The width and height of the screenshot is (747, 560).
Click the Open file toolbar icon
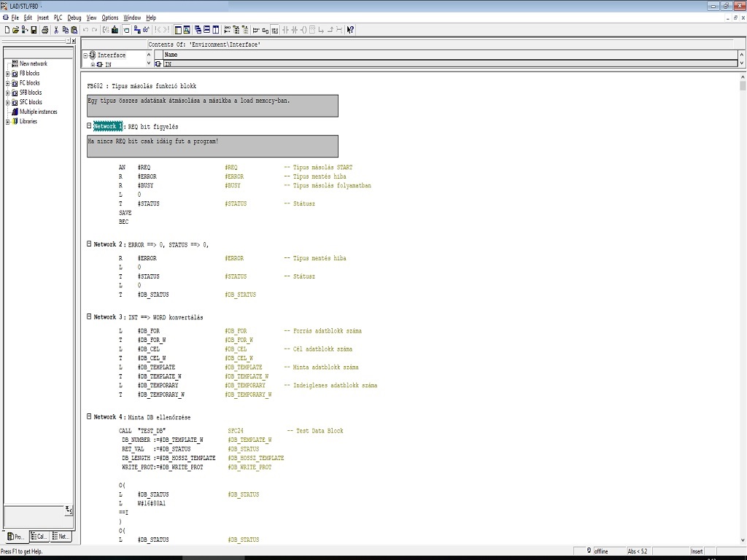click(x=15, y=30)
